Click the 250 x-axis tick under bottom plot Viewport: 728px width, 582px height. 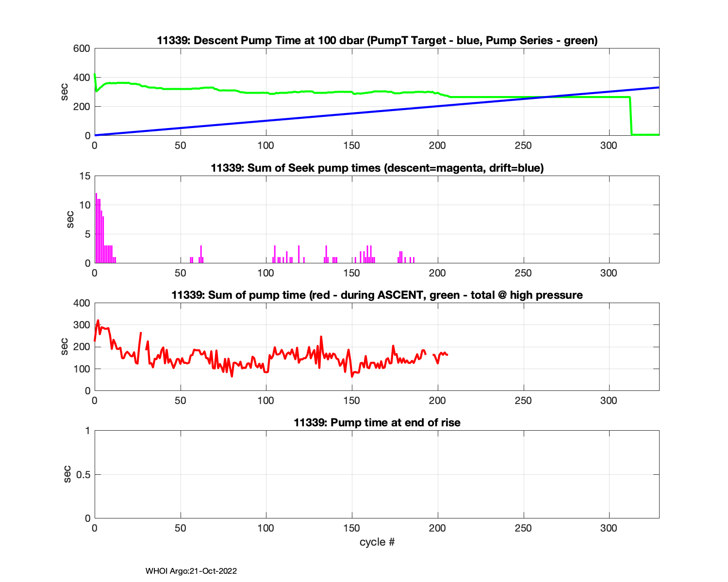tap(523, 528)
